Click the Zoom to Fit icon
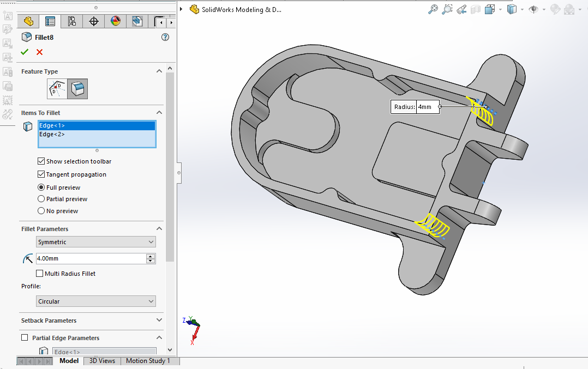Screen dimensions: 588x369 coord(433,9)
